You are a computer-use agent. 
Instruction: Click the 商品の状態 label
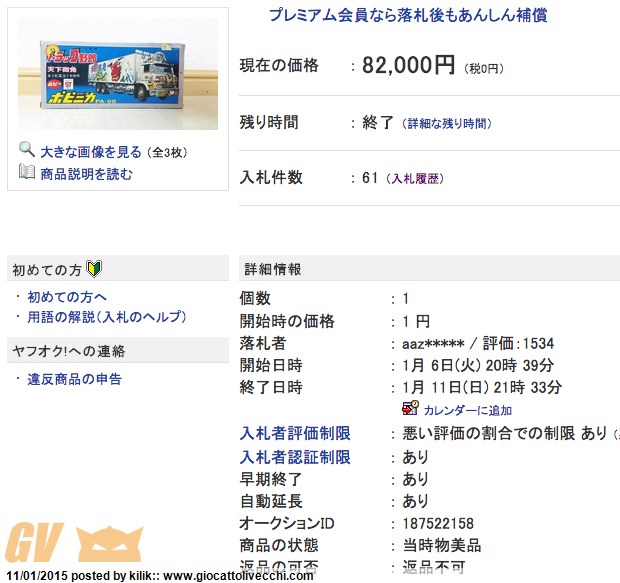[x=279, y=545]
